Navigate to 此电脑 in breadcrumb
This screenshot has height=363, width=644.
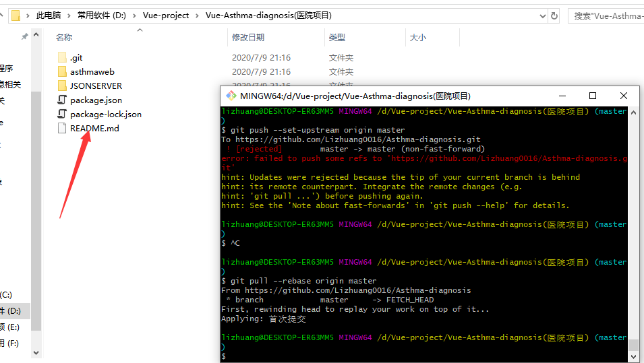(x=49, y=15)
